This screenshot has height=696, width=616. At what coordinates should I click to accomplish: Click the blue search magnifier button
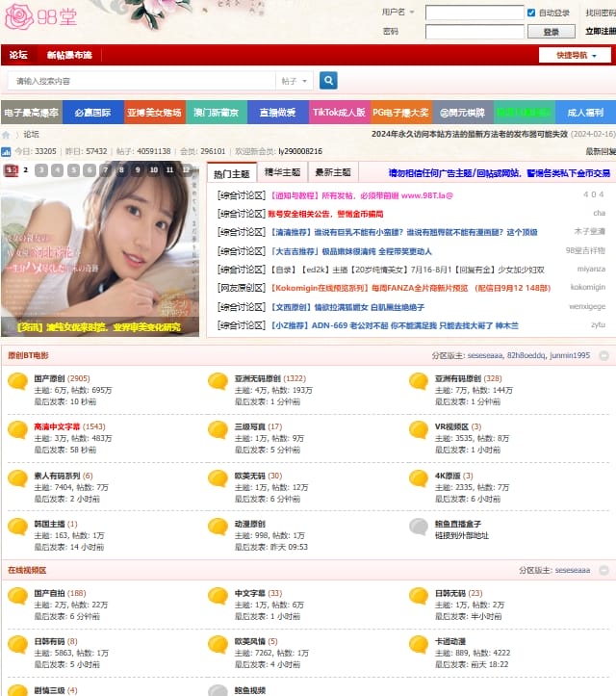click(328, 81)
